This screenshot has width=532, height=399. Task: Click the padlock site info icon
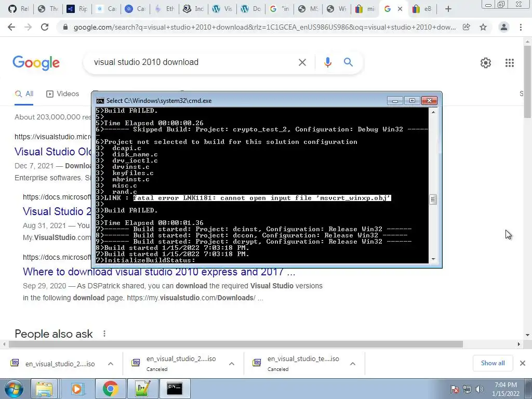[65, 27]
